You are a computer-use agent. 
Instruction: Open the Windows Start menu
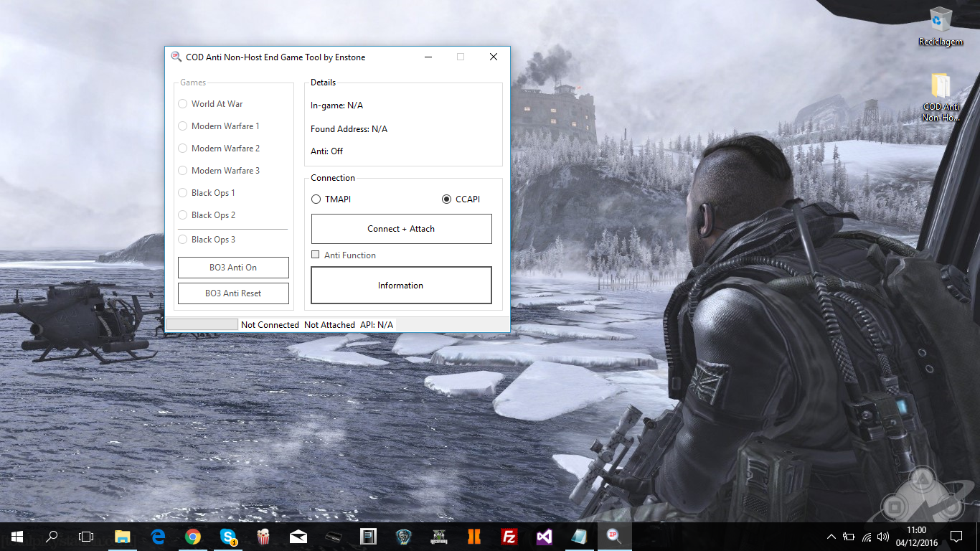pyautogui.click(x=17, y=537)
